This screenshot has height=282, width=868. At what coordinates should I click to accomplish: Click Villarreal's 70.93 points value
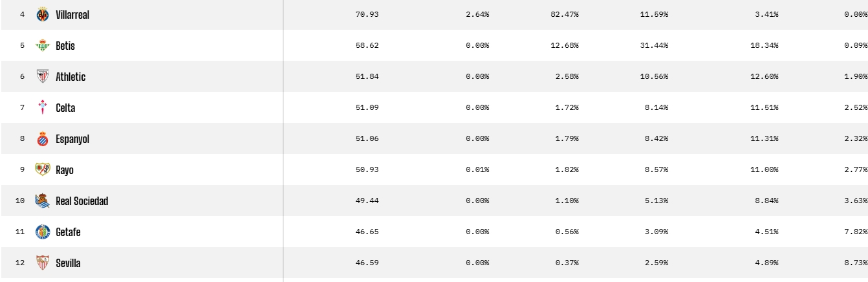(367, 14)
